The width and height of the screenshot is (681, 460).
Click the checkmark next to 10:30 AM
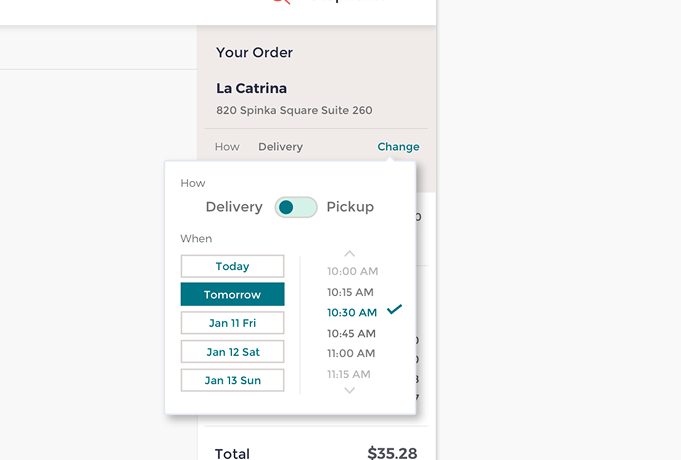tap(394, 310)
